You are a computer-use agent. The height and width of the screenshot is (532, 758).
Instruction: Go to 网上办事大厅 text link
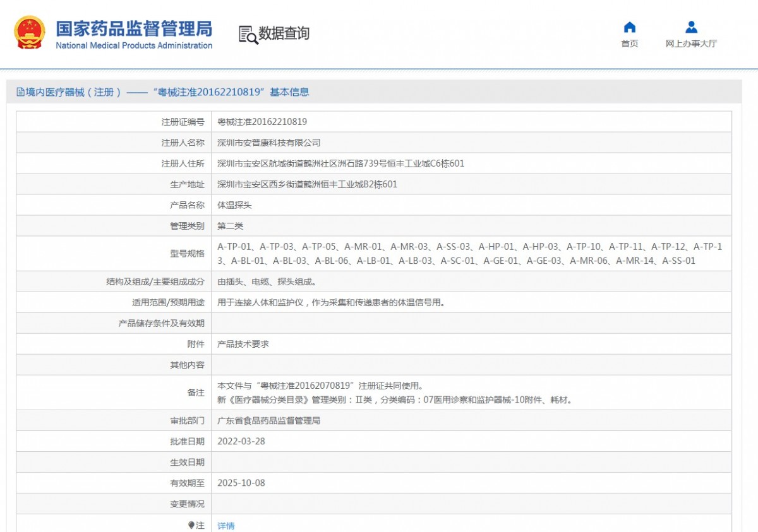pyautogui.click(x=691, y=44)
